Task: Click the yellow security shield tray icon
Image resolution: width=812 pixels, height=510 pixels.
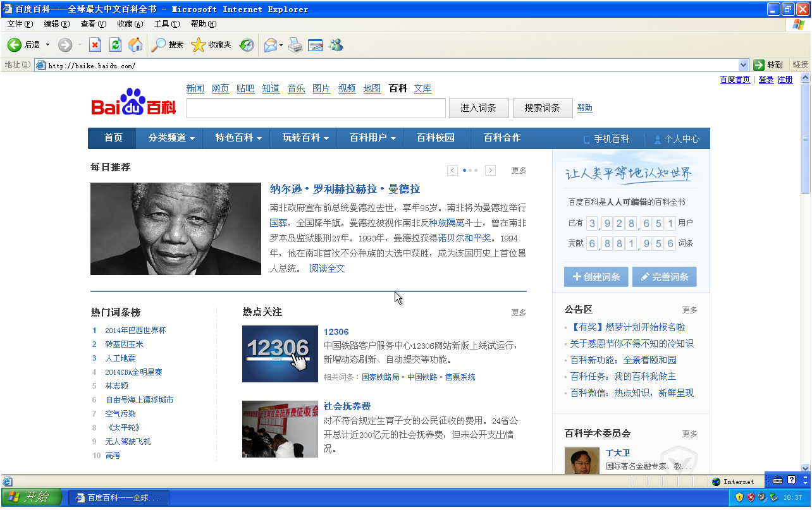Action: pyautogui.click(x=739, y=498)
